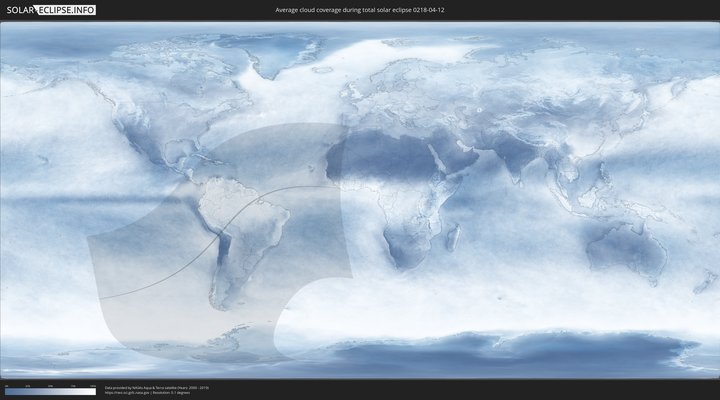Click the Antarctica landmass at the map bottom

click(x=450, y=350)
